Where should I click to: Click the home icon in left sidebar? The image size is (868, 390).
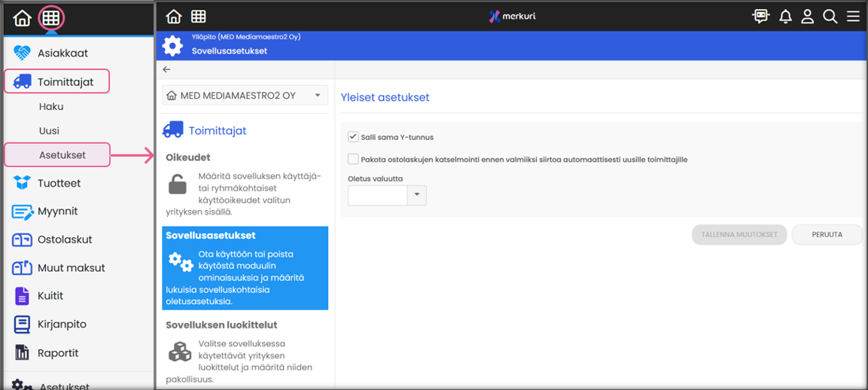pos(22,19)
